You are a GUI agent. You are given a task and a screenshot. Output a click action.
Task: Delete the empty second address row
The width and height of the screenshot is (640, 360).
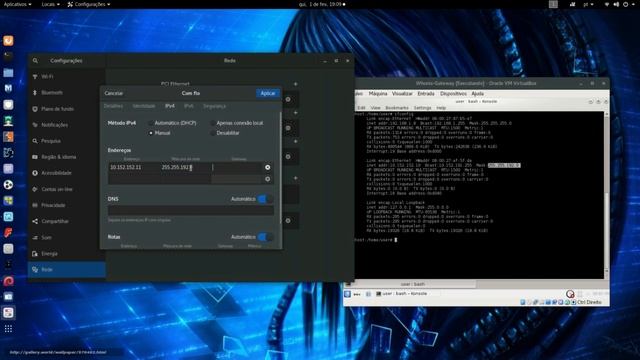coord(267,179)
